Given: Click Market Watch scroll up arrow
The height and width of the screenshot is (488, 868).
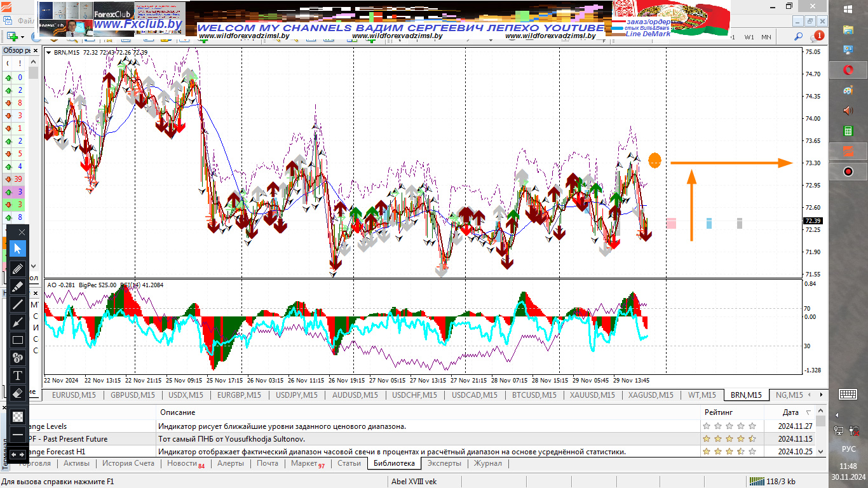Looking at the screenshot, I should pyautogui.click(x=33, y=62).
